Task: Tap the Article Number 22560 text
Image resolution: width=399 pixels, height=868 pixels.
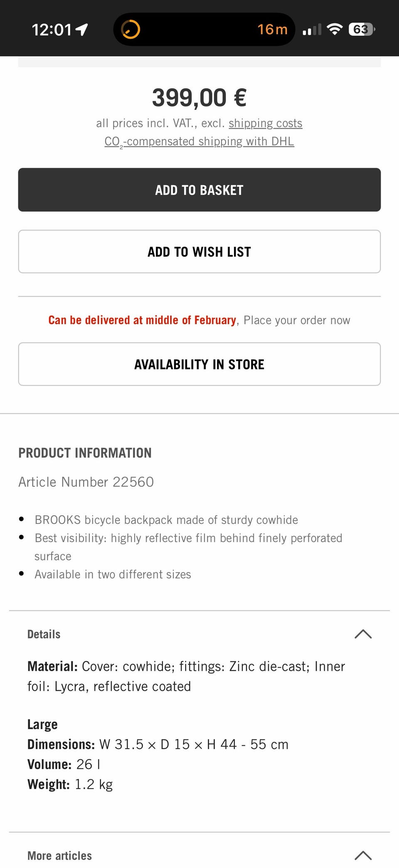Action: click(86, 482)
